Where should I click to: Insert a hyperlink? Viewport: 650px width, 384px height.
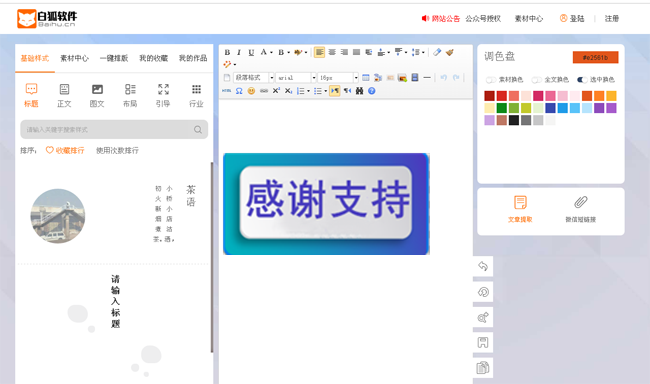coord(264,91)
